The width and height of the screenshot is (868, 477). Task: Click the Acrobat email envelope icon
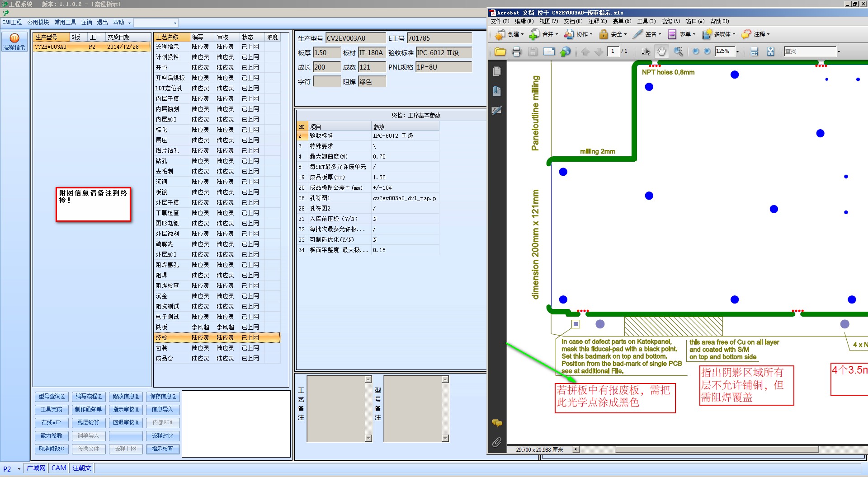coord(549,51)
